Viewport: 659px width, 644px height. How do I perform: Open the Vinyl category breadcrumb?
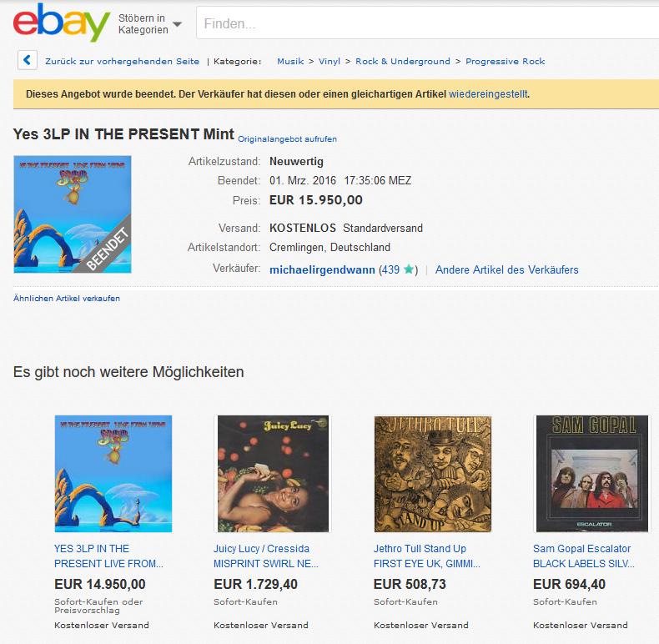329,61
